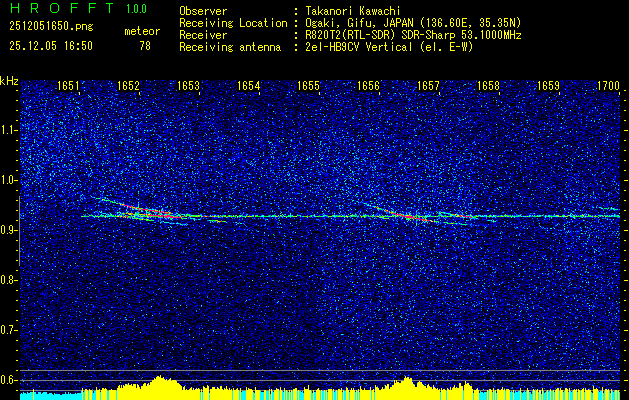Click the meteor label

point(142,31)
